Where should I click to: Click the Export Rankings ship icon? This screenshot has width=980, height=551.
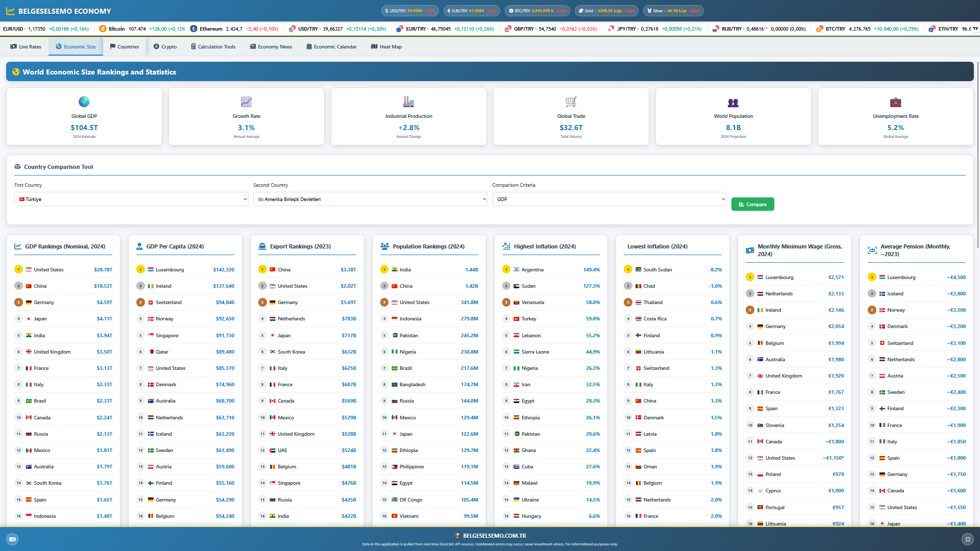click(262, 246)
